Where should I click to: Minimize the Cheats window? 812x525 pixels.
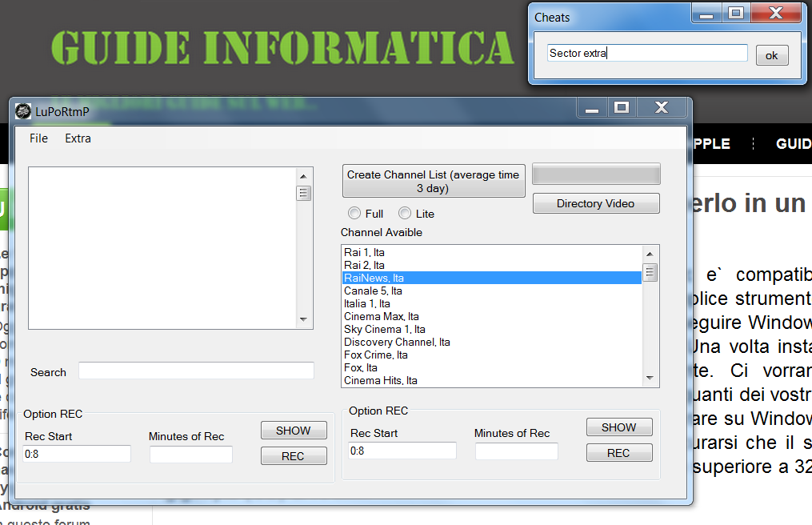(x=706, y=14)
